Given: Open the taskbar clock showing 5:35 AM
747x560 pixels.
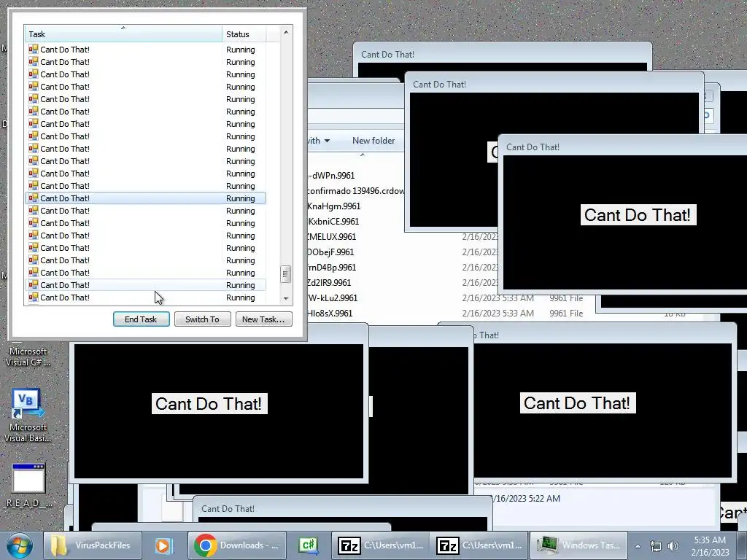Looking at the screenshot, I should 710,546.
